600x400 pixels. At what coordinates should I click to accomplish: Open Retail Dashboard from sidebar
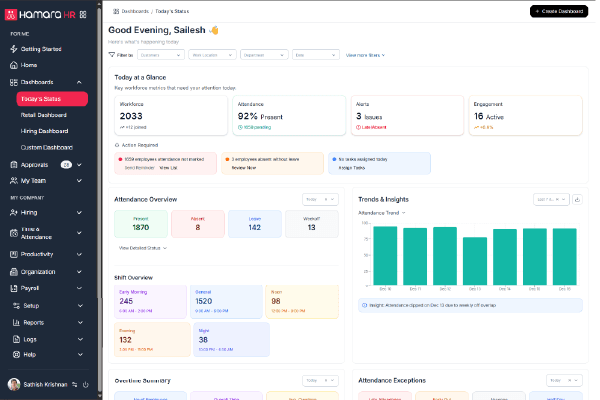[x=44, y=115]
